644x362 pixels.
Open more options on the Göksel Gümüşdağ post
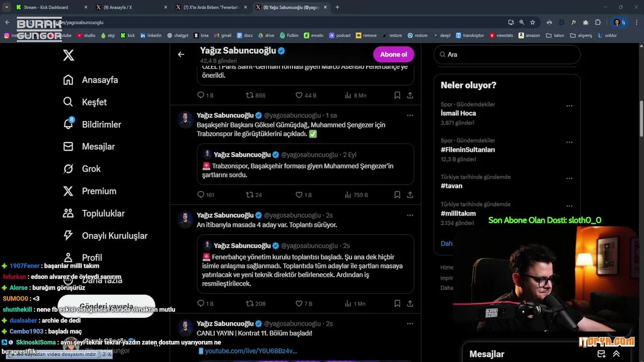(x=410, y=115)
